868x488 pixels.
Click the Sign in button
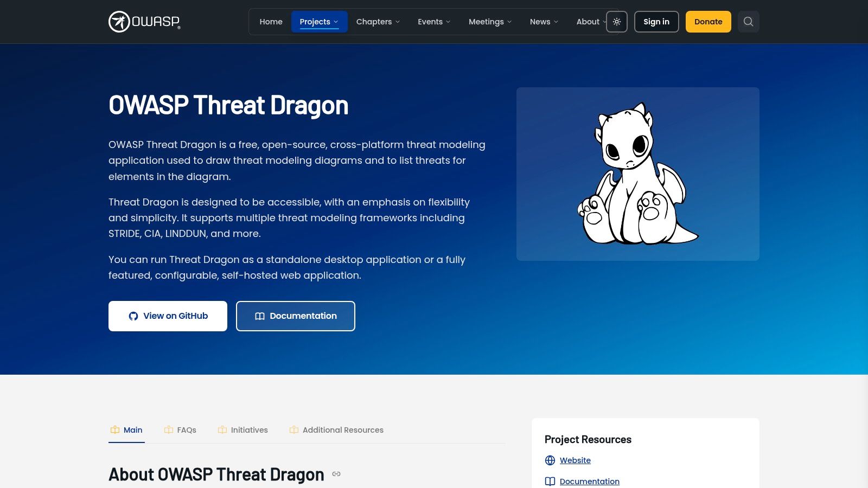(656, 22)
